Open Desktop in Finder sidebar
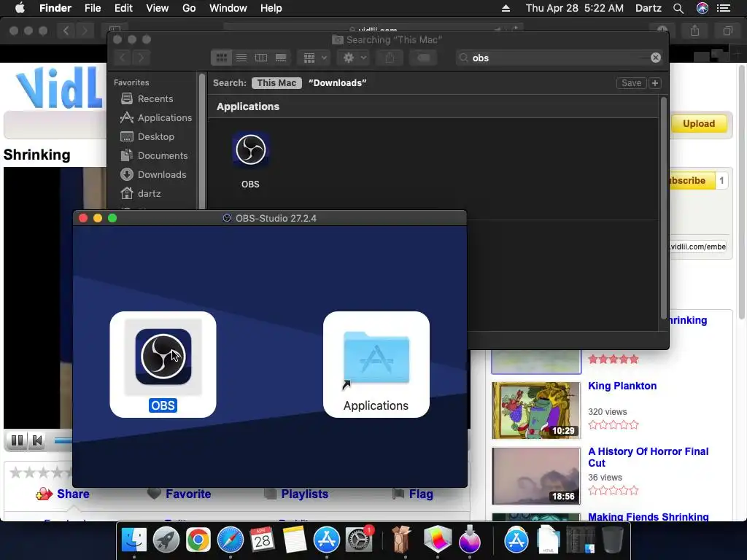Image resolution: width=747 pixels, height=560 pixels. [156, 136]
